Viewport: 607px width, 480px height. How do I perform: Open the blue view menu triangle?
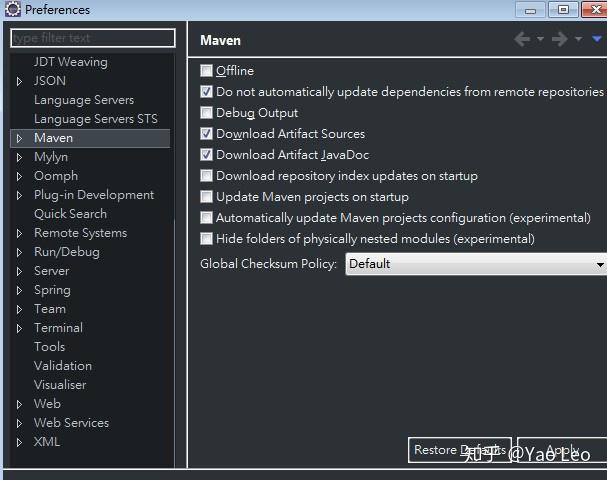click(597, 39)
